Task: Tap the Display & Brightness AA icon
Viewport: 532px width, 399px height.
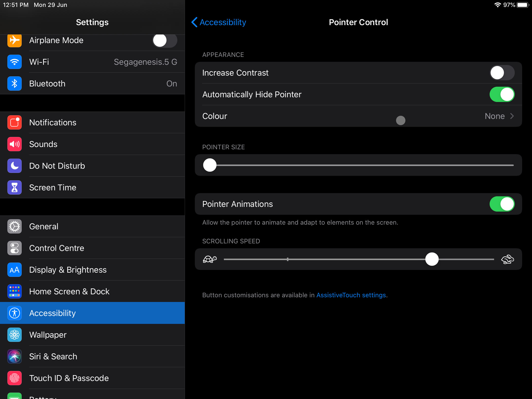Action: point(15,270)
